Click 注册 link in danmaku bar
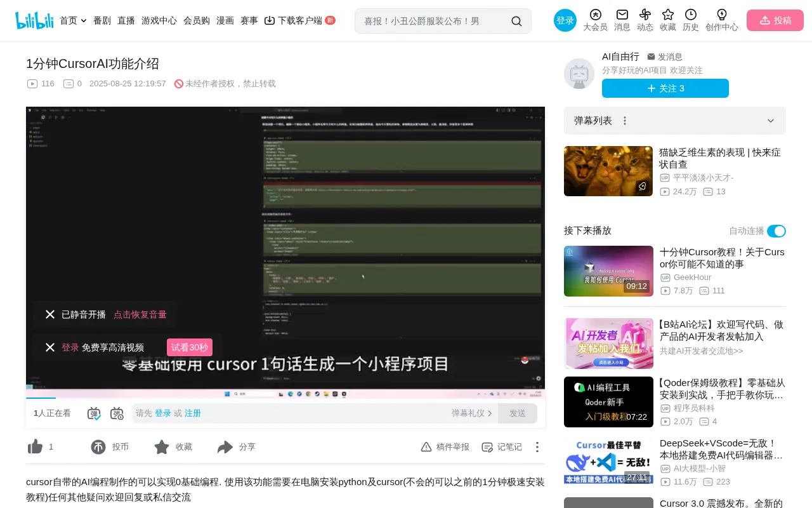The image size is (812, 508). pyautogui.click(x=193, y=413)
